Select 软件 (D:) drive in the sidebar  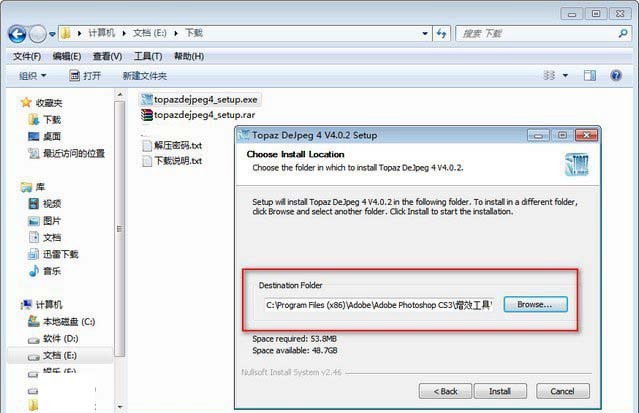tap(53, 338)
